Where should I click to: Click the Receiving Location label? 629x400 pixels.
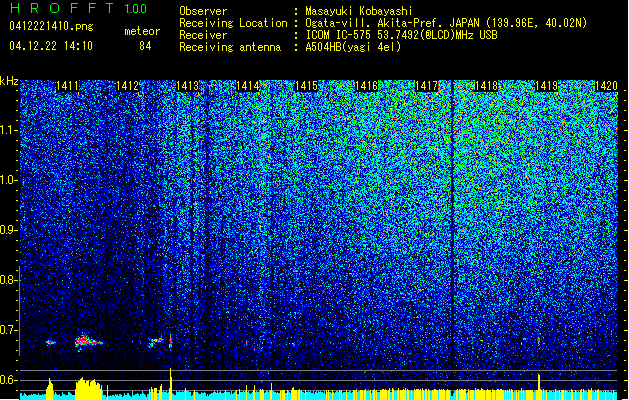click(x=233, y=23)
